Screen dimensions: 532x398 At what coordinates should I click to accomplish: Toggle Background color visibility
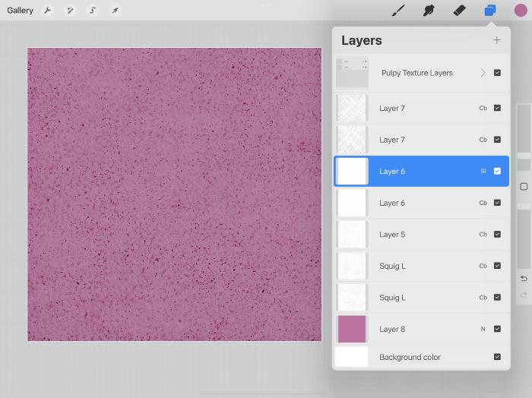pos(497,357)
